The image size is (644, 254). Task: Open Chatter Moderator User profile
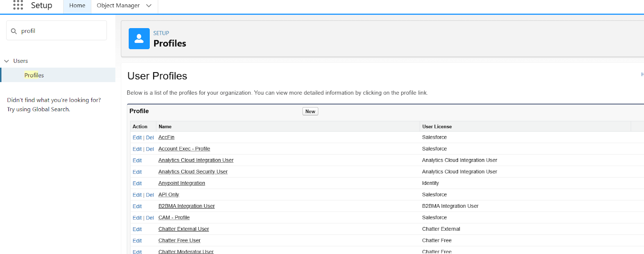(x=186, y=252)
